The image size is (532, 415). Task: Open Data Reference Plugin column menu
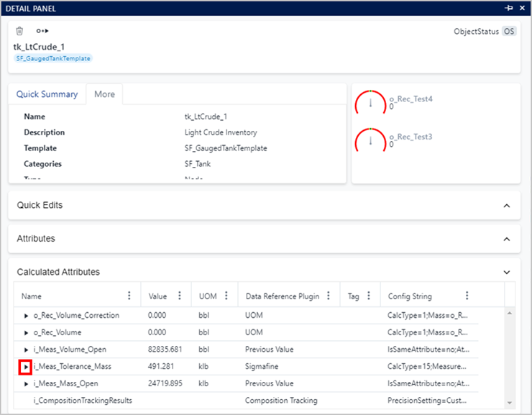click(x=328, y=296)
